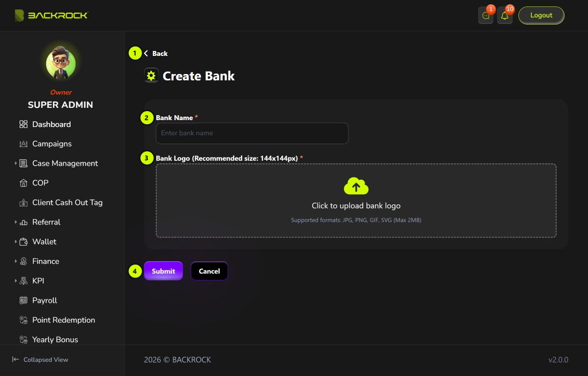Click the Campaigns sidebar icon
Screen dimensions: 588x376
click(x=24, y=144)
